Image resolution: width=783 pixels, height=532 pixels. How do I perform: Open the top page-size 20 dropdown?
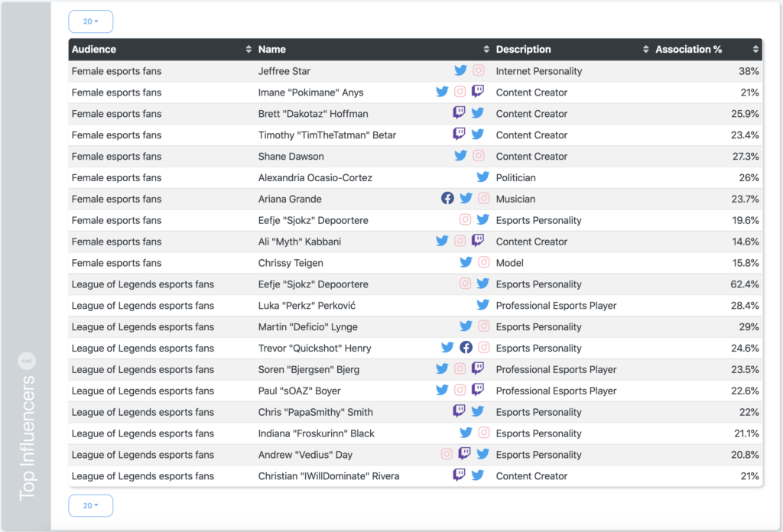click(90, 21)
